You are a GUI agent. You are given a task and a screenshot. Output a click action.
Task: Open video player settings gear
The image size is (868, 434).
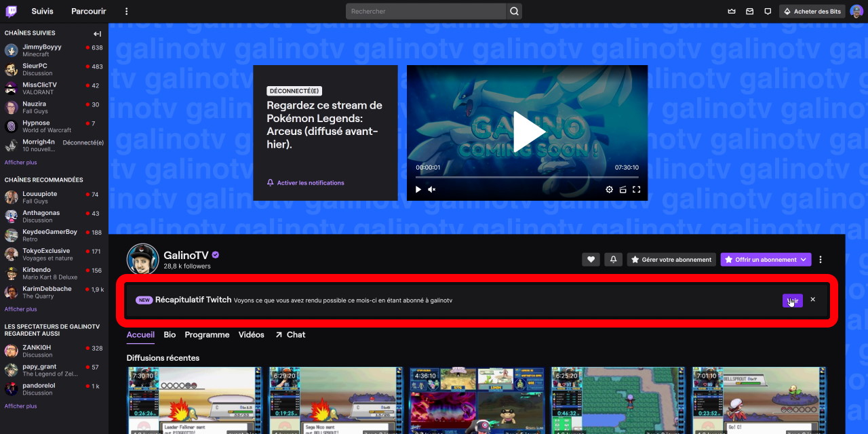click(609, 190)
